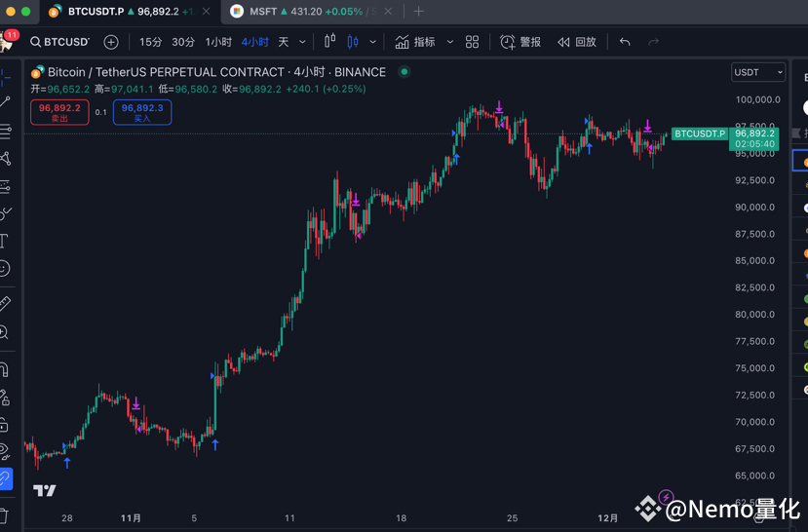Click the green market status dot
This screenshot has width=808, height=532.
(404, 71)
